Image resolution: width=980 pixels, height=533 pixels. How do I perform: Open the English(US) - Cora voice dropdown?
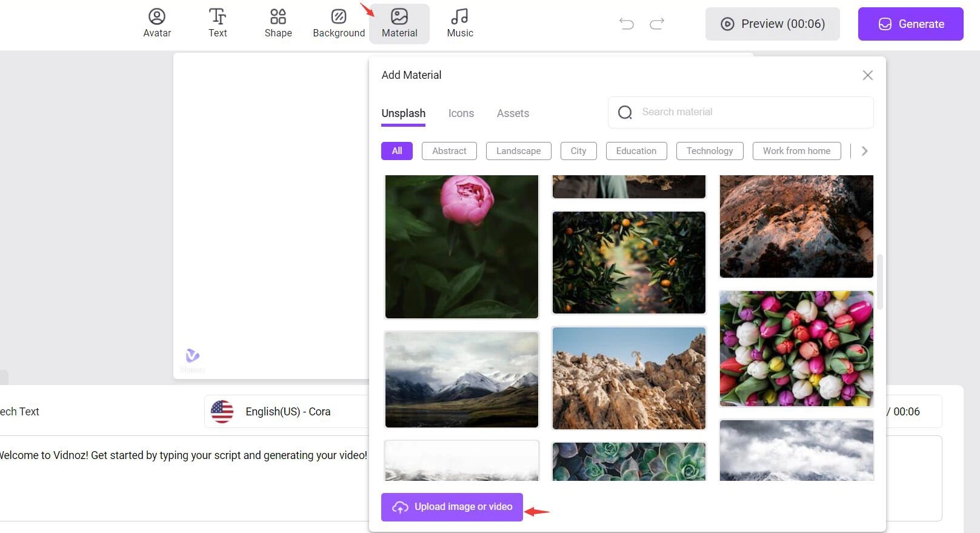[x=287, y=412]
